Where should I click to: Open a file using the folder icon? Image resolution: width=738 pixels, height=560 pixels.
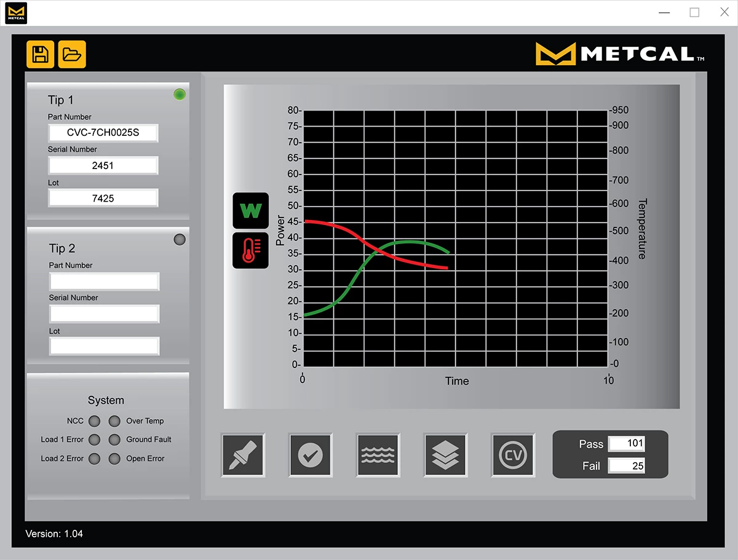[x=72, y=54]
